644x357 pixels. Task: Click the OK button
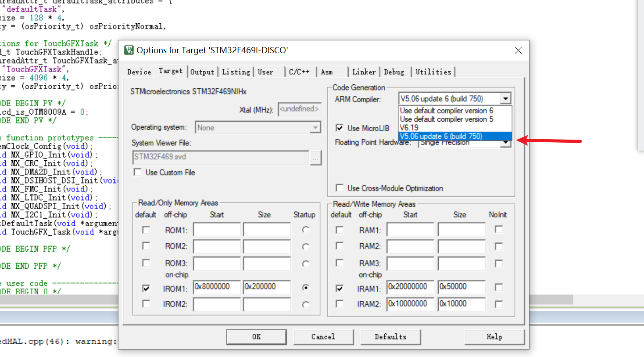(x=257, y=337)
